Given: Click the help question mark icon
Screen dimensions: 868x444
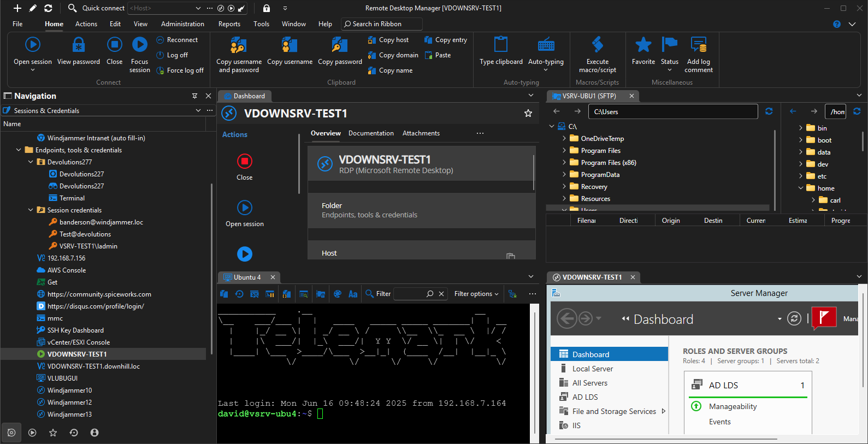Looking at the screenshot, I should tap(837, 24).
